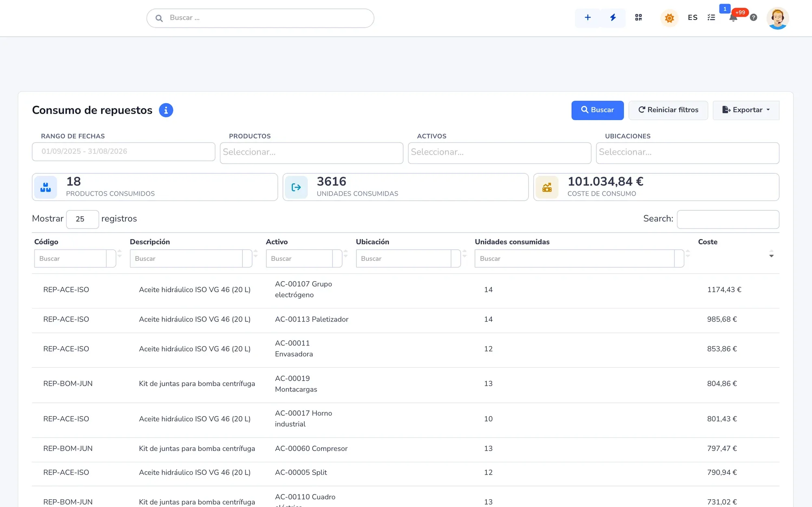Open user avatar profile menu
This screenshot has width=812, height=507.
click(777, 18)
